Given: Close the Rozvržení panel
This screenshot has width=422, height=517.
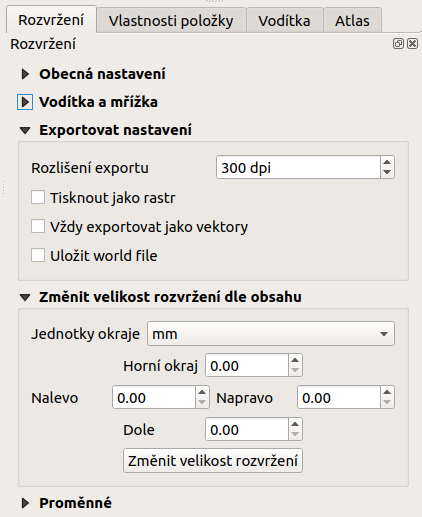Looking at the screenshot, I should (x=412, y=44).
